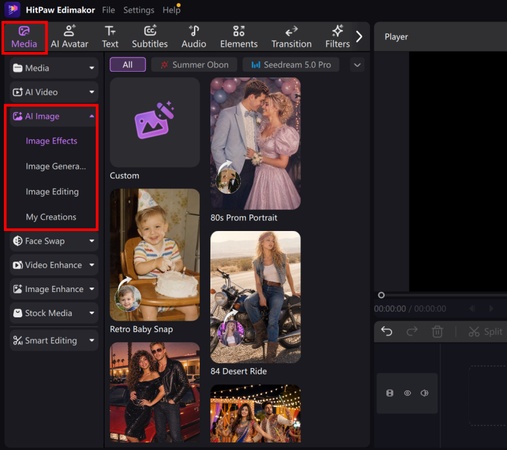Choose the 80s Prom Portrait effect thumbnail

pos(255,144)
